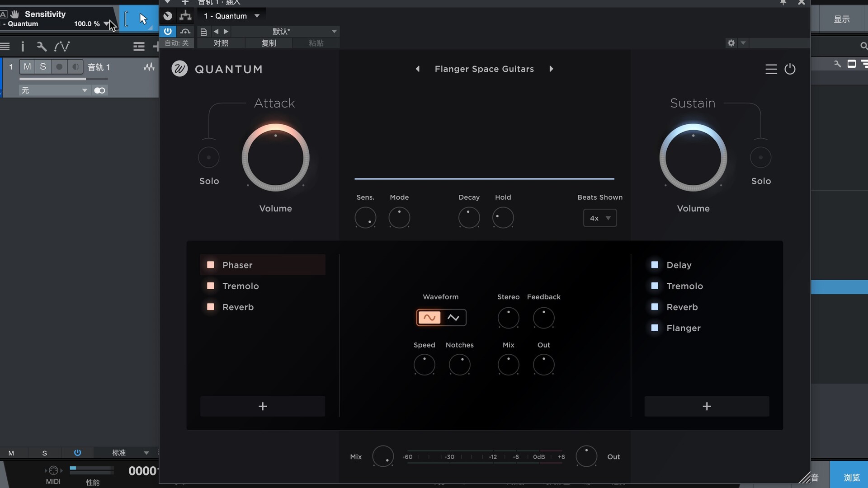Click the 对照 compare tab
This screenshot has width=868, height=488.
coord(221,43)
